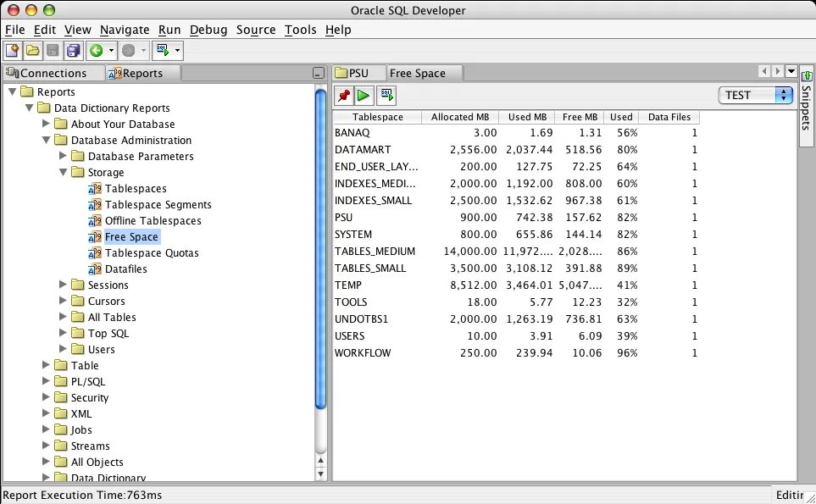Open the TEST connection dropdown
The image size is (816, 504).
click(x=782, y=95)
